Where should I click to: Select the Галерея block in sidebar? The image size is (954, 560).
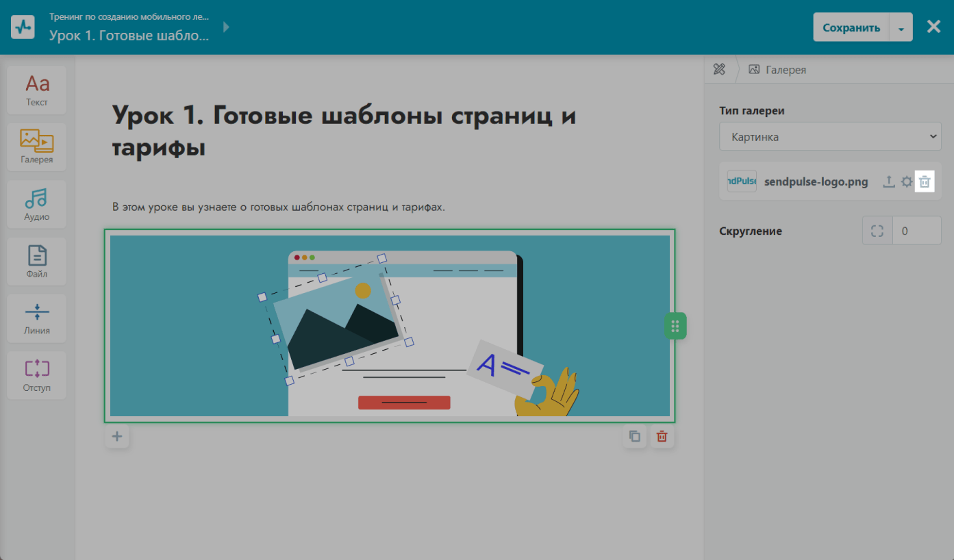click(37, 147)
